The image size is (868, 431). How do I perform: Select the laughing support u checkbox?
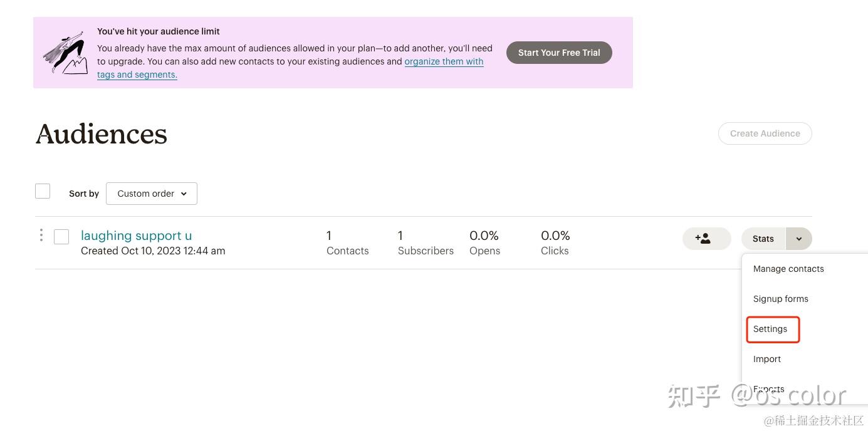(61, 237)
